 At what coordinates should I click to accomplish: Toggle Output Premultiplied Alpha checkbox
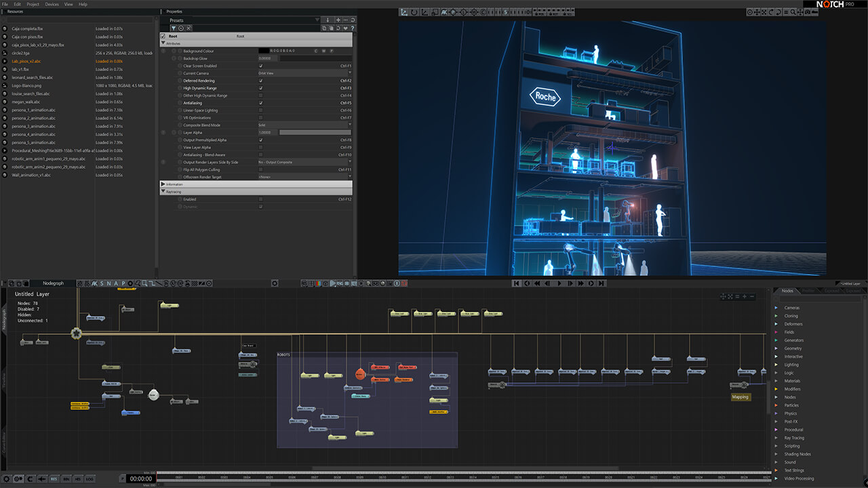[261, 140]
